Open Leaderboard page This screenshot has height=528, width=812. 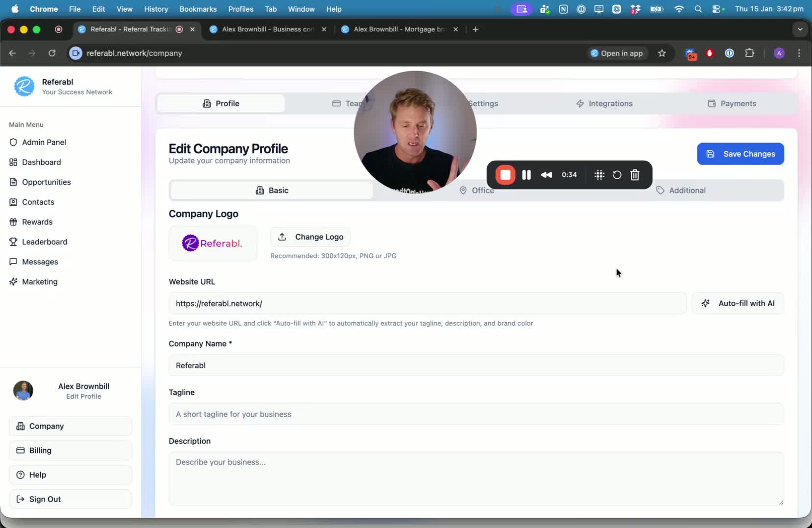tap(45, 242)
